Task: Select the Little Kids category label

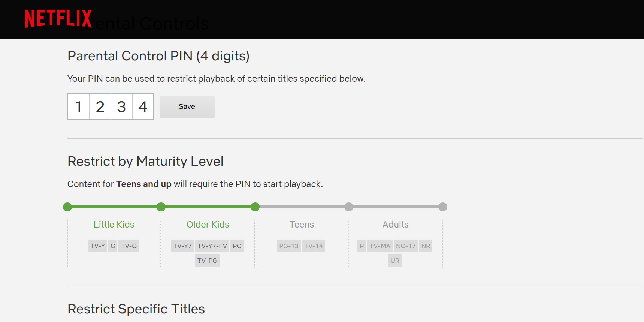Action: point(114,224)
